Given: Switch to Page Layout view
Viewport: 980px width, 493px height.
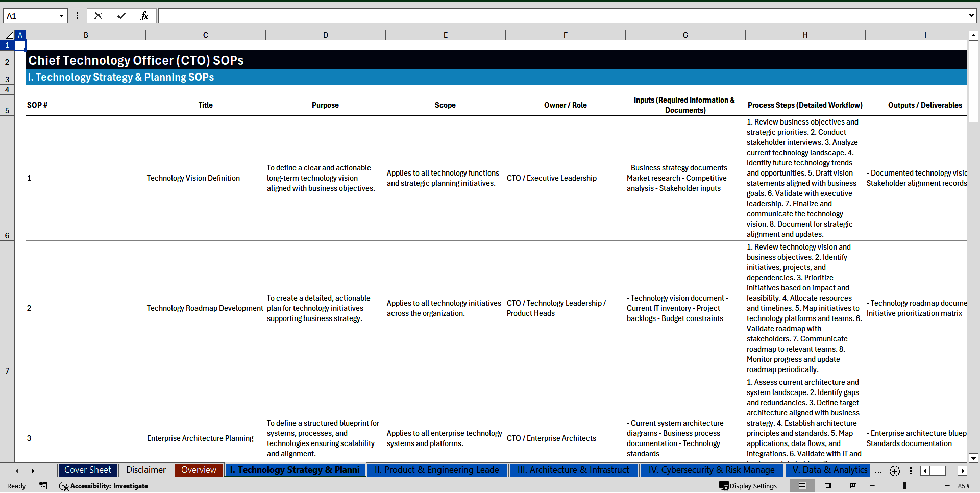Looking at the screenshot, I should pyautogui.click(x=828, y=486).
